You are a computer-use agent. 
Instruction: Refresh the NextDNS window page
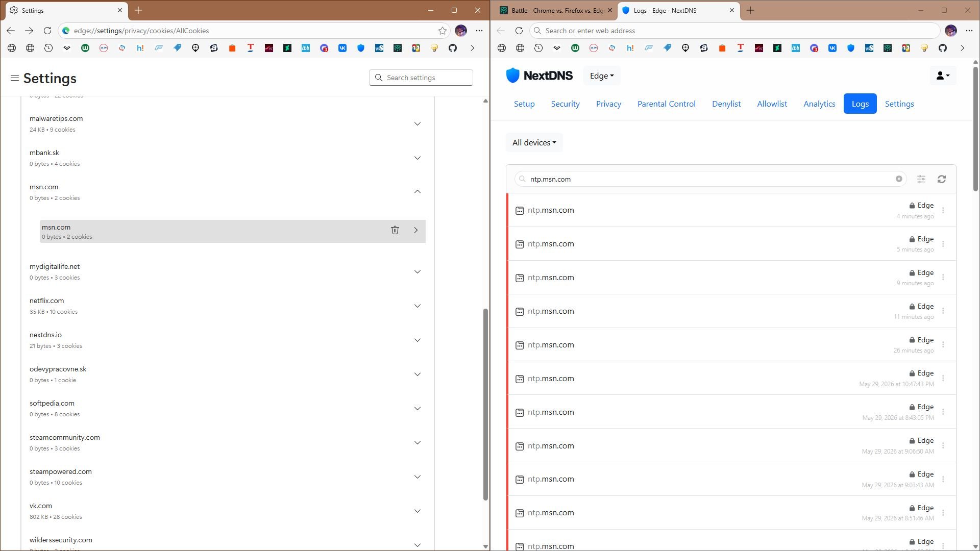(519, 31)
